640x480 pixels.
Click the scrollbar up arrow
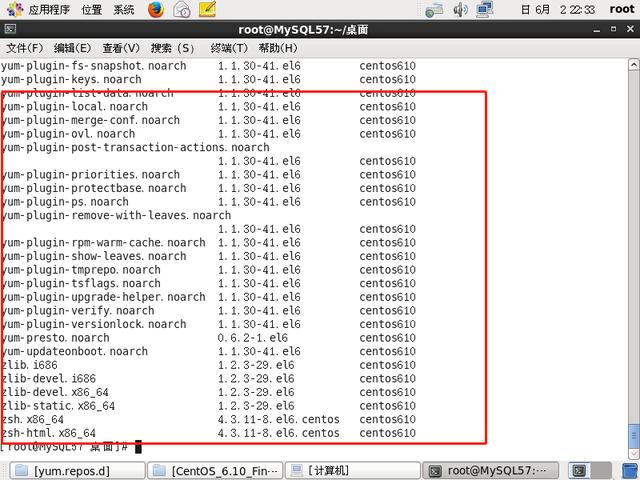point(633,65)
